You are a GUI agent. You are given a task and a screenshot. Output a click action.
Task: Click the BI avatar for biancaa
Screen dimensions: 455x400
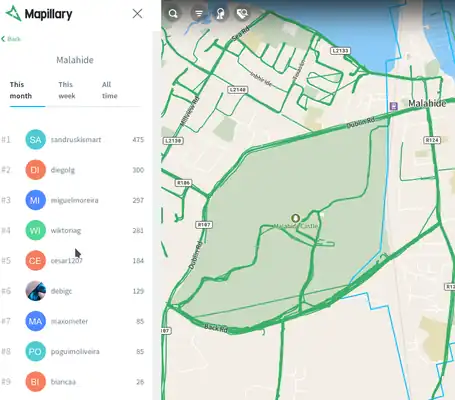[35, 382]
